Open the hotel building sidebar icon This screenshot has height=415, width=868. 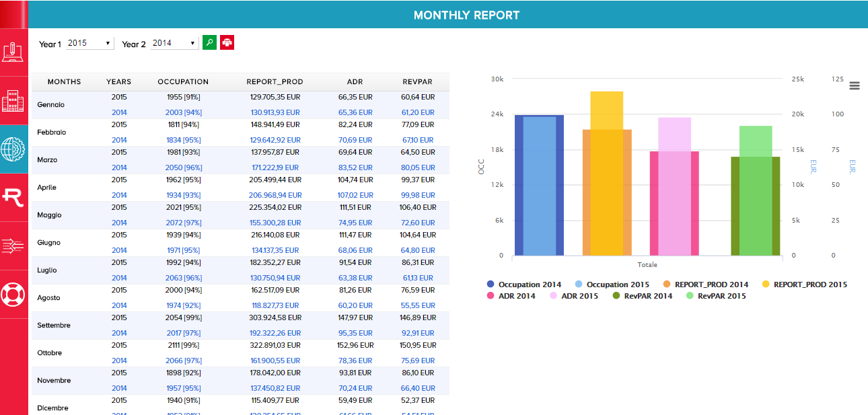pos(13,100)
